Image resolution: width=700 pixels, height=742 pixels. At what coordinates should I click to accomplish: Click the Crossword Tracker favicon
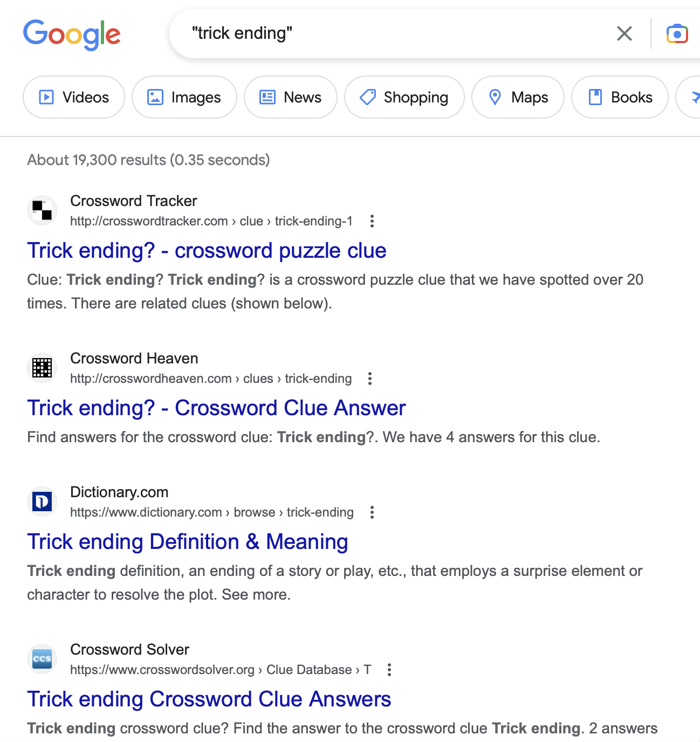(x=42, y=210)
